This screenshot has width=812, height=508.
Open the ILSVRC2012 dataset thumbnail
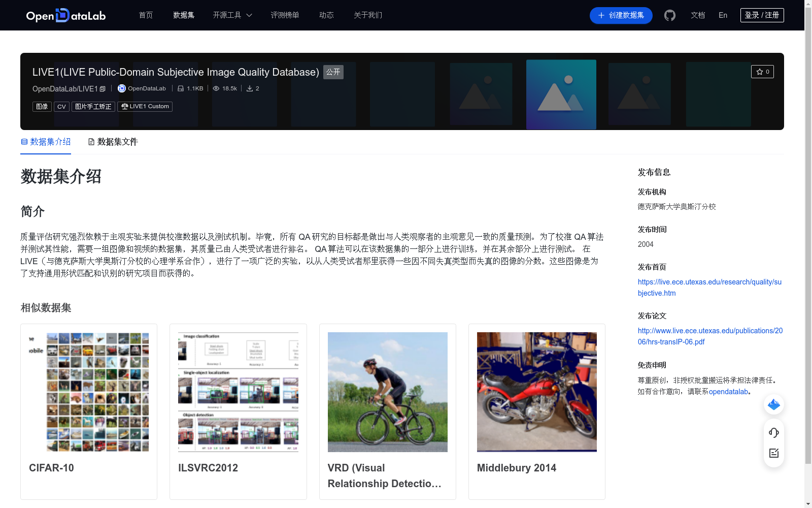238,392
